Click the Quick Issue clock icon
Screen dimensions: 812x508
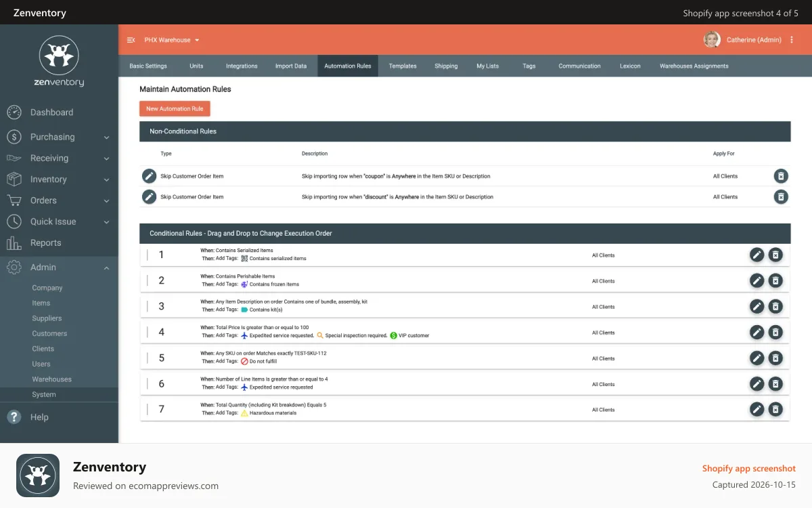point(14,221)
